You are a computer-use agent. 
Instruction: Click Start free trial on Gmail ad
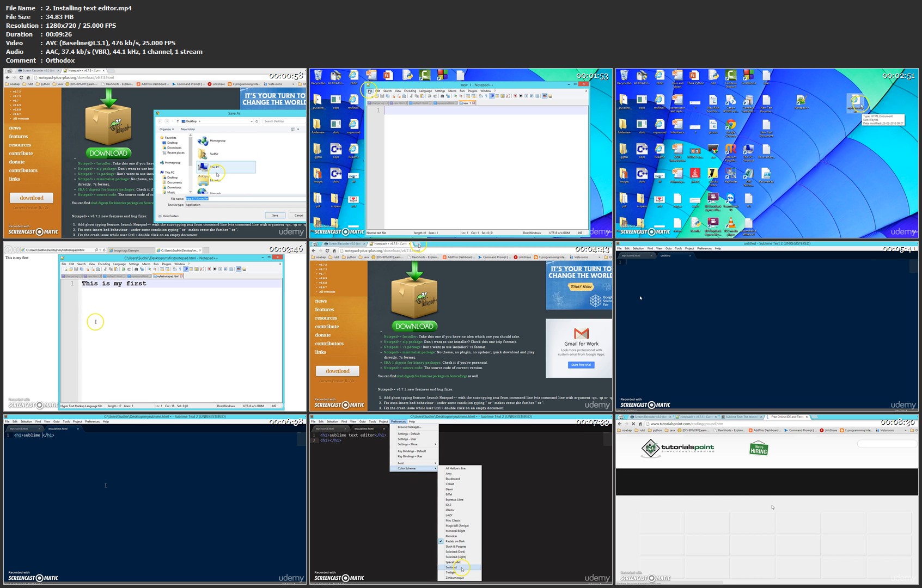click(x=581, y=365)
